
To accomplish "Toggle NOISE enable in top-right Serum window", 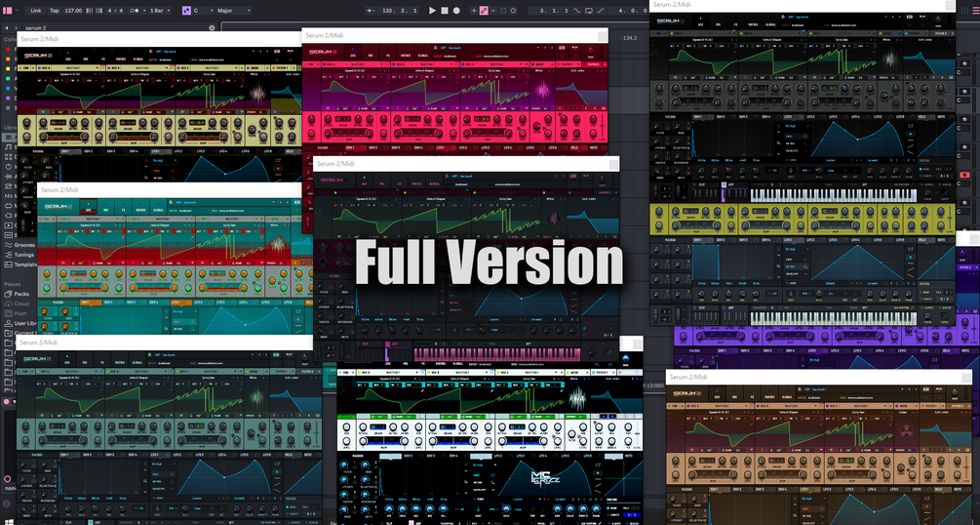I will (880, 33).
